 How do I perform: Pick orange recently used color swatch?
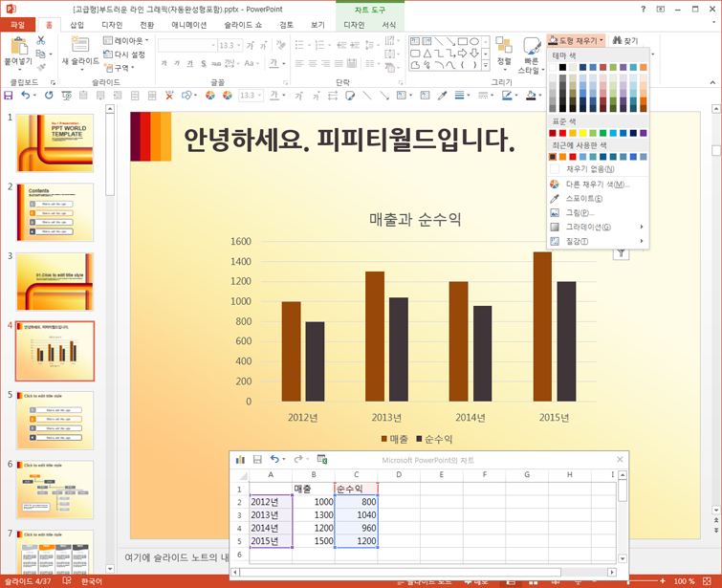point(562,157)
